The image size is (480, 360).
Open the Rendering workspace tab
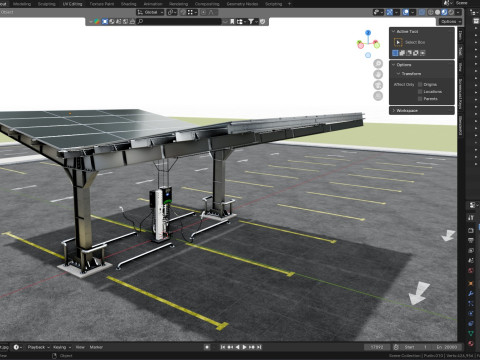coord(178,4)
